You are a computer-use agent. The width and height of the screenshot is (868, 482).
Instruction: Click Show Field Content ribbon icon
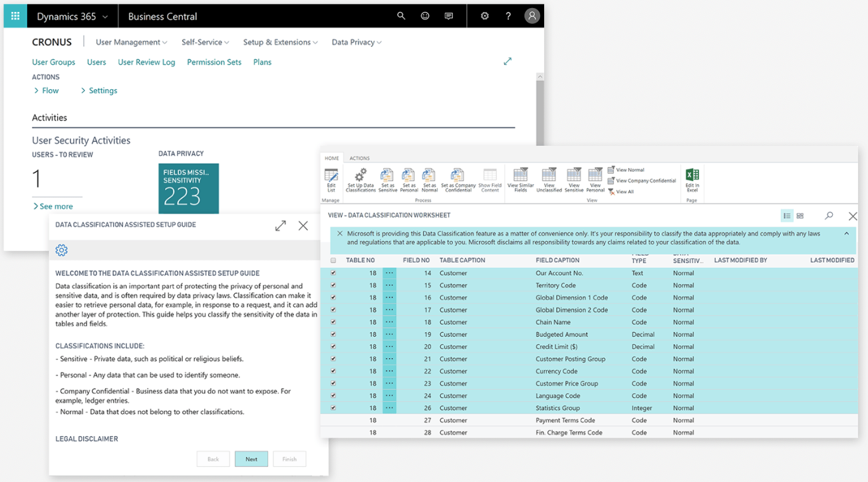tap(490, 180)
